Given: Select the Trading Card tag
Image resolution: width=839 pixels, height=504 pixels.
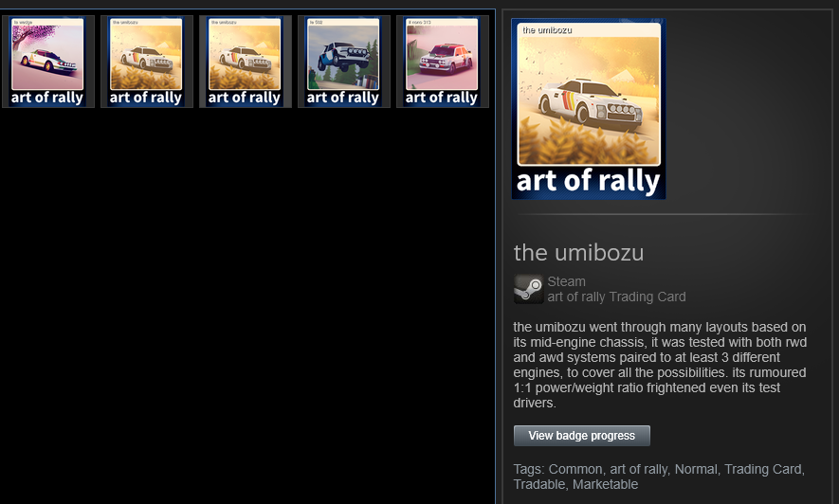Looking at the screenshot, I should [x=762, y=469].
